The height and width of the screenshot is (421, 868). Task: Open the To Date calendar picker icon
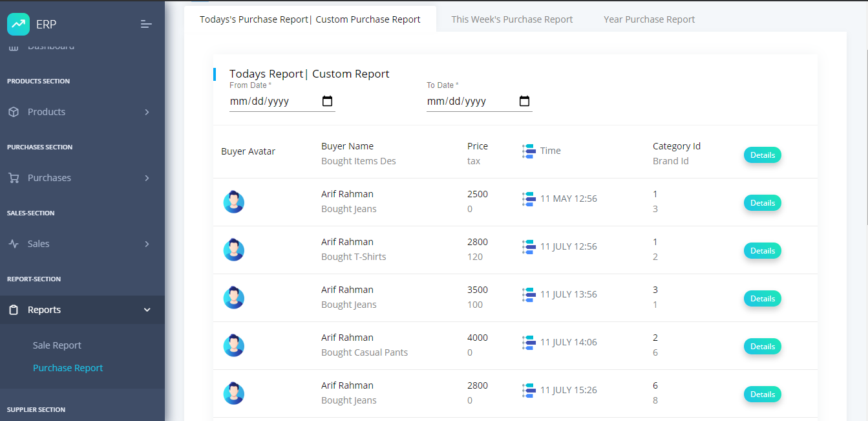point(524,102)
